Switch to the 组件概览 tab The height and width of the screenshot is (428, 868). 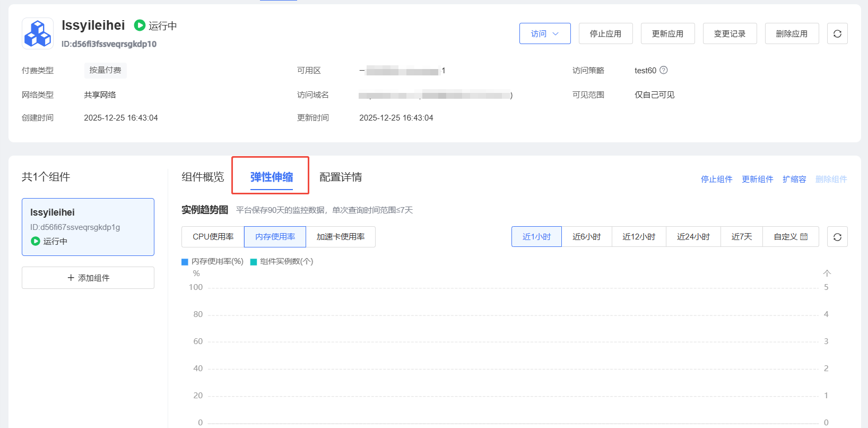(203, 177)
